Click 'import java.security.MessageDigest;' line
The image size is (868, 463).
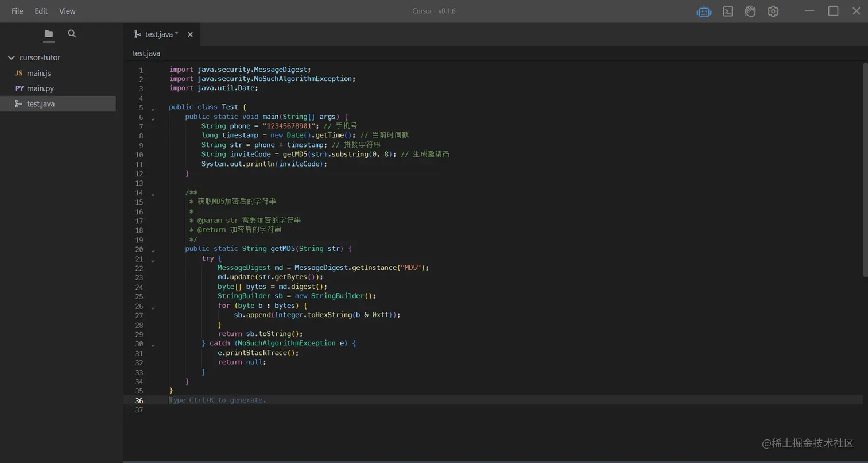240,70
